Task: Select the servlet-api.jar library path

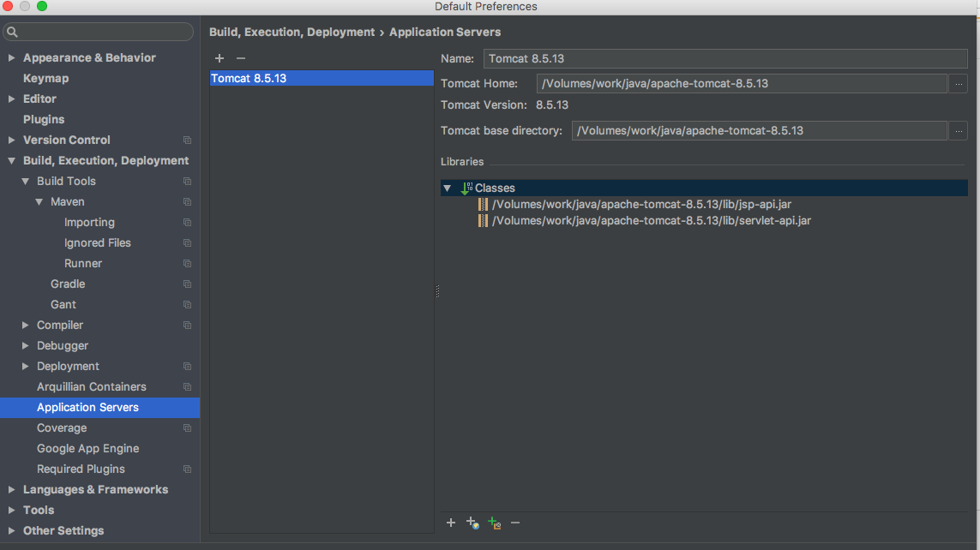Action: coord(652,220)
